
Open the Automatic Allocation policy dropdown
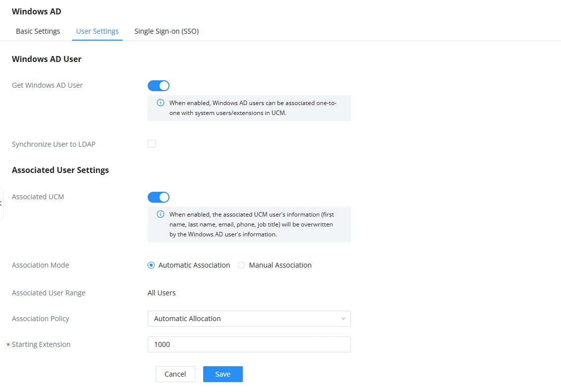click(249, 319)
